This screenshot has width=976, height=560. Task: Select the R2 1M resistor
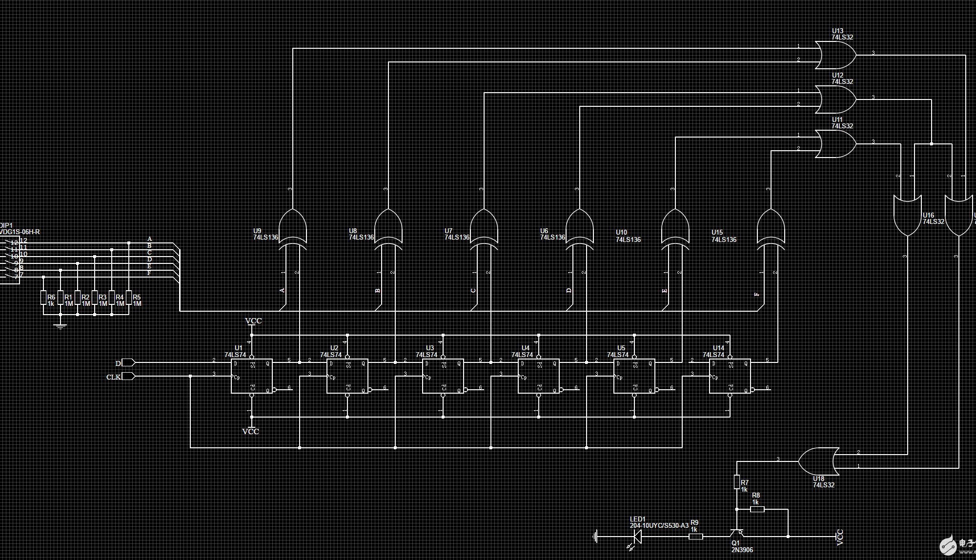pos(78,298)
